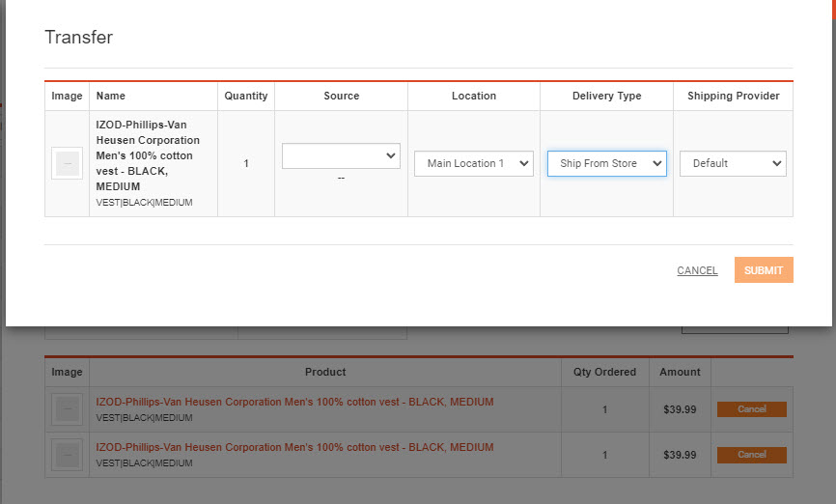Click the Amount column header
Viewport: 836px width, 504px height.
pyautogui.click(x=680, y=373)
